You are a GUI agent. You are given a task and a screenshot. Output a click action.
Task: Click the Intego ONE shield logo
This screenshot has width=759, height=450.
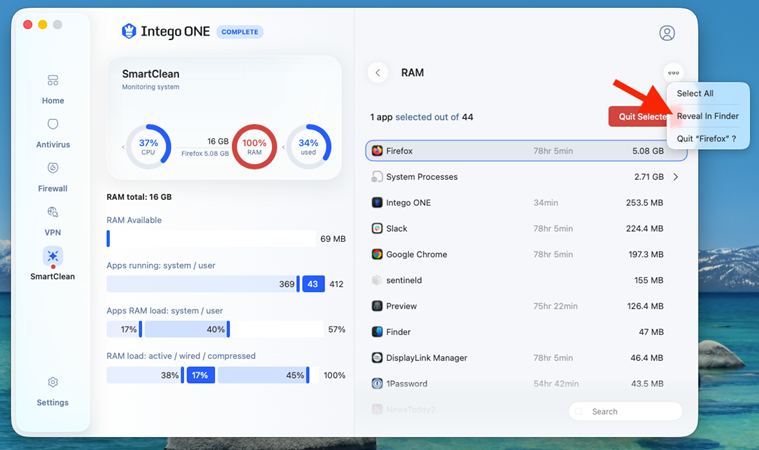tap(129, 31)
